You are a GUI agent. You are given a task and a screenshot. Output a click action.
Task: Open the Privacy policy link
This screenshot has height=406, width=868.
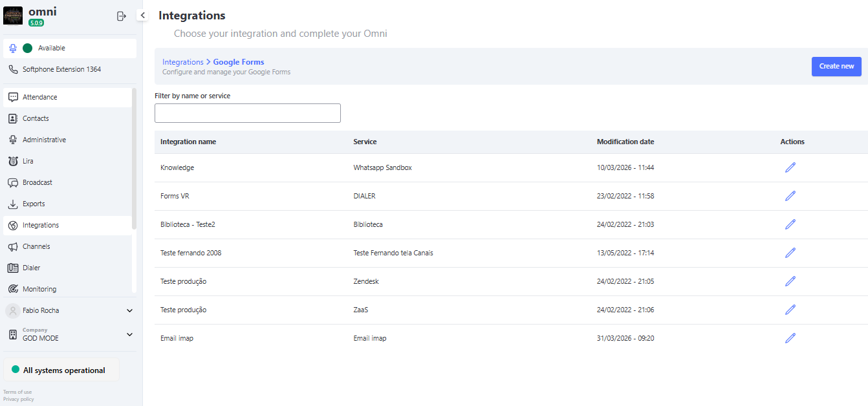coord(19,399)
